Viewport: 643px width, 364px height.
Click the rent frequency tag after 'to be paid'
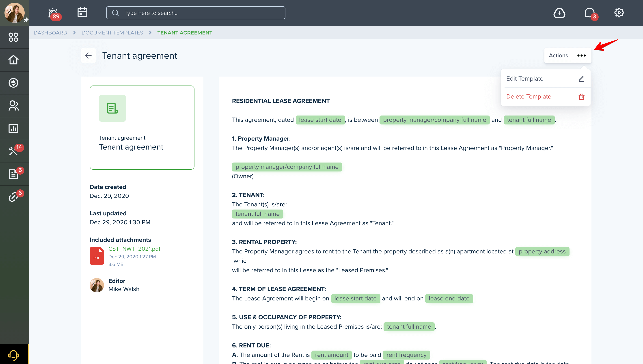coord(406,355)
